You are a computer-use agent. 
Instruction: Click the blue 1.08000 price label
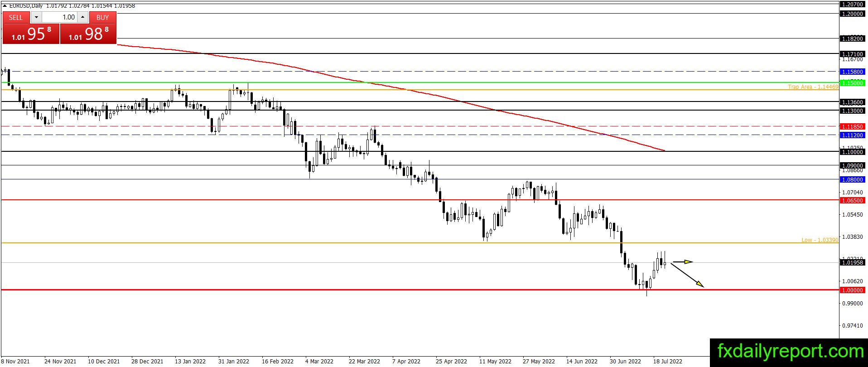click(x=852, y=180)
